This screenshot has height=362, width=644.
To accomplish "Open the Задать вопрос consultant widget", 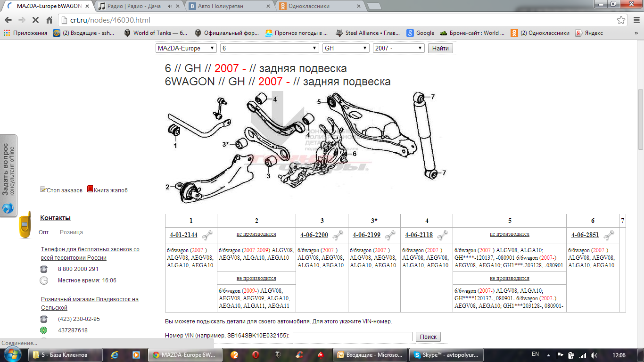I will (x=8, y=176).
